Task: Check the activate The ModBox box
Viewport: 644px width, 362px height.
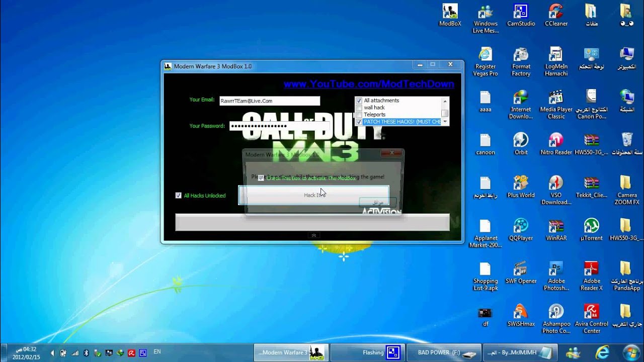Action: pyautogui.click(x=261, y=178)
